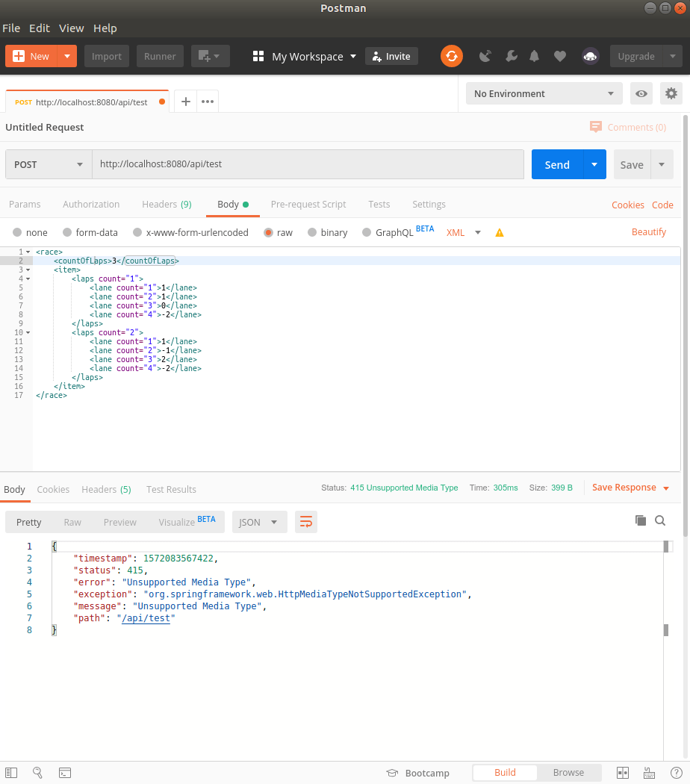Switch to the Raw response view
Image resolution: width=690 pixels, height=784 pixels.
[72, 522]
